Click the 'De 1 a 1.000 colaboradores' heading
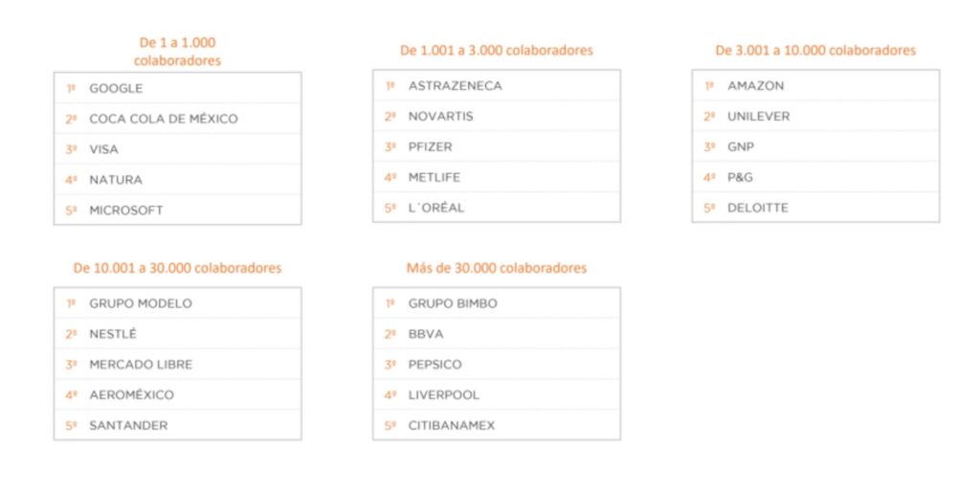The width and height of the screenshot is (980, 490). (177, 52)
